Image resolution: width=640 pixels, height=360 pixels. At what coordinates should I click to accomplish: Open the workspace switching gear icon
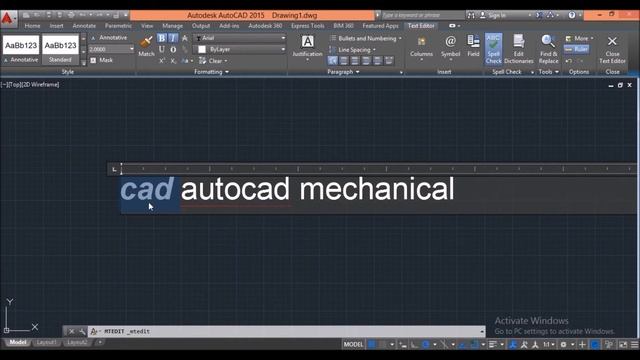(564, 344)
